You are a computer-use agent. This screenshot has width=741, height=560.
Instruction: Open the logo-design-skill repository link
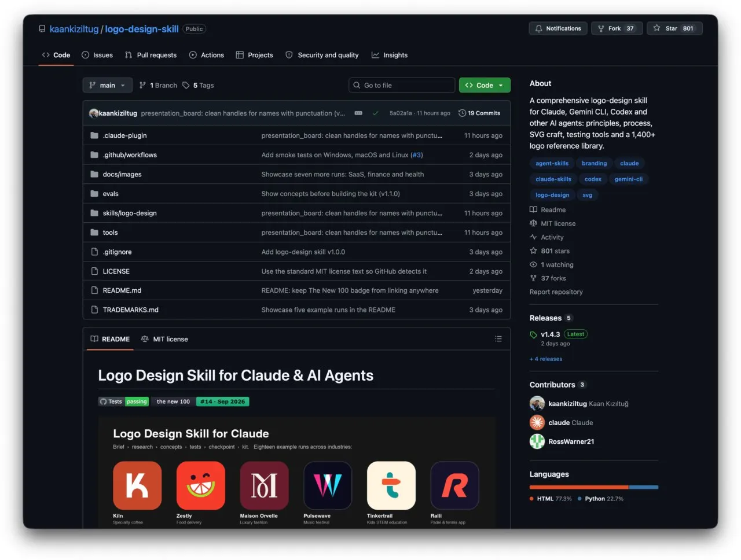coord(142,29)
